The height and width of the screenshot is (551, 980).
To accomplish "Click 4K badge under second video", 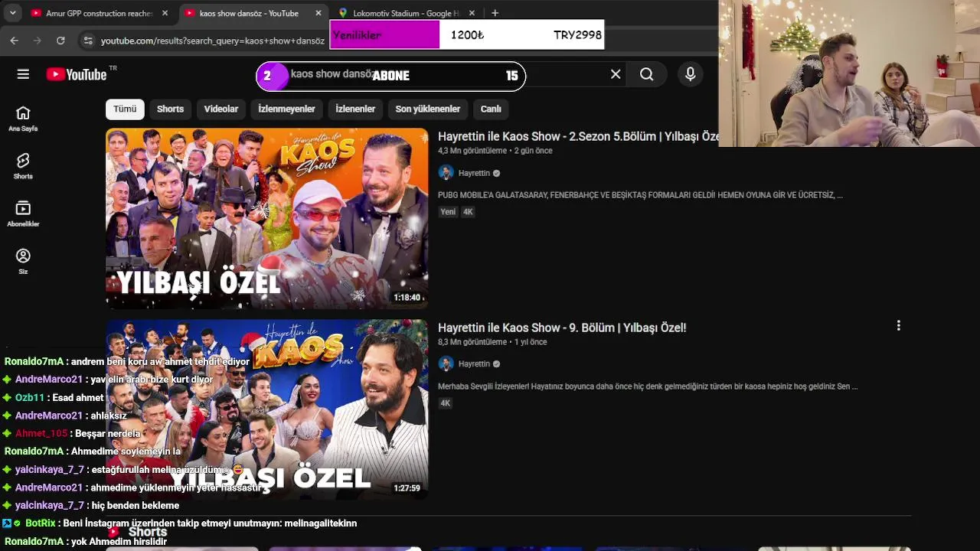I will (x=446, y=403).
